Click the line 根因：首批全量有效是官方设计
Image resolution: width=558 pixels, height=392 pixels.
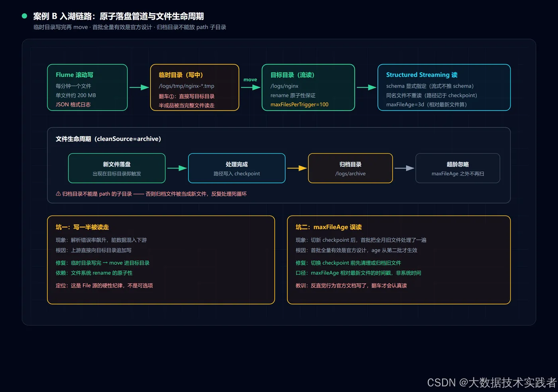coord(356,250)
